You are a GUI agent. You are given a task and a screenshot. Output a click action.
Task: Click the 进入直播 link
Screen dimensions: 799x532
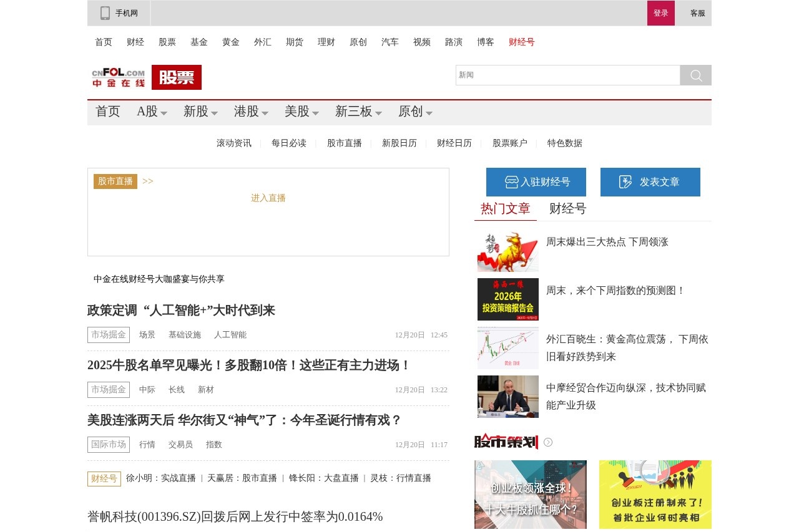[268, 198]
